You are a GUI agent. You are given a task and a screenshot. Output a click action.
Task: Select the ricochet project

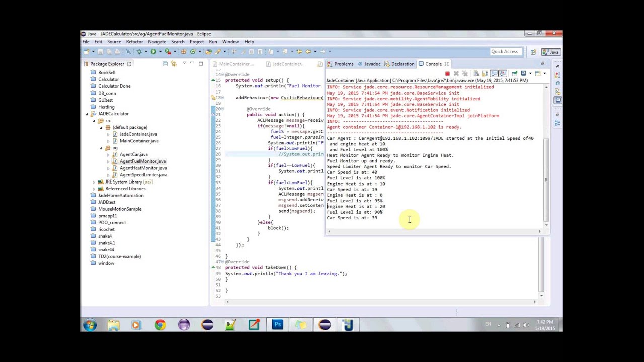(x=107, y=229)
